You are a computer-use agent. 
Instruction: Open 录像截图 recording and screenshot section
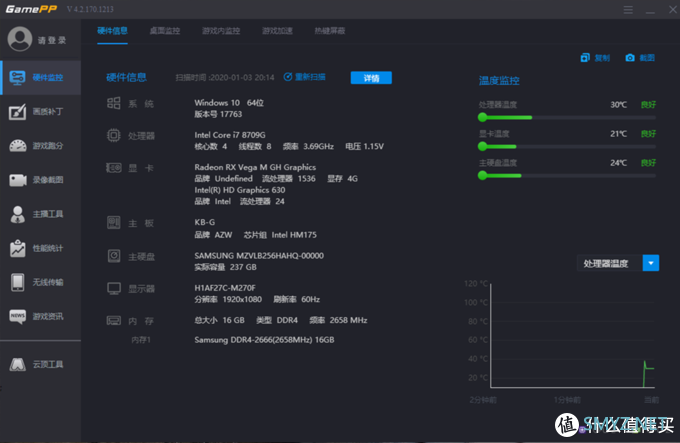coord(41,179)
